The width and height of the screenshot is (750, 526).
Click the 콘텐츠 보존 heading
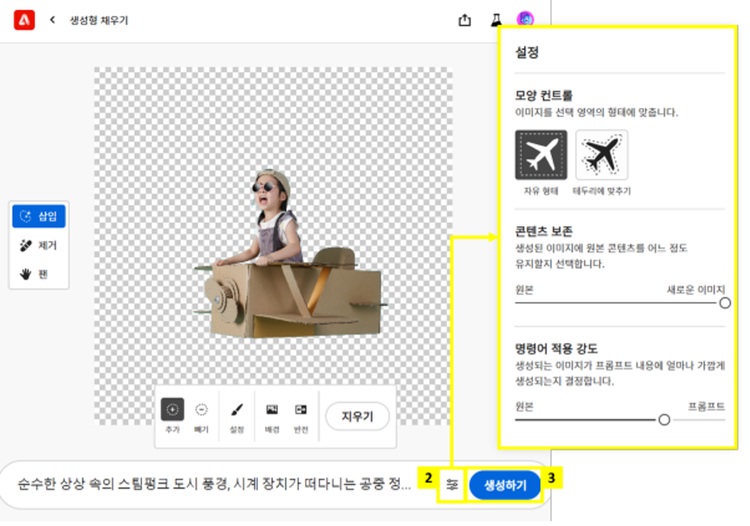[543, 231]
